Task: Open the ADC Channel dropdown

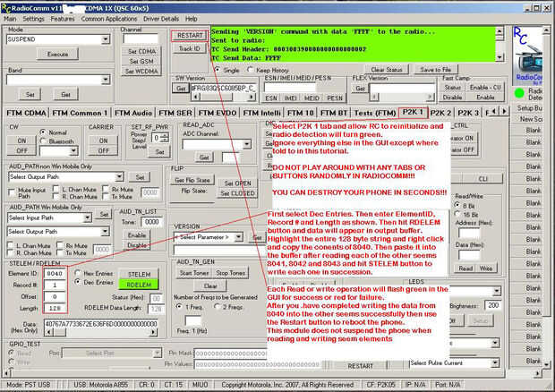Action: pyautogui.click(x=247, y=144)
